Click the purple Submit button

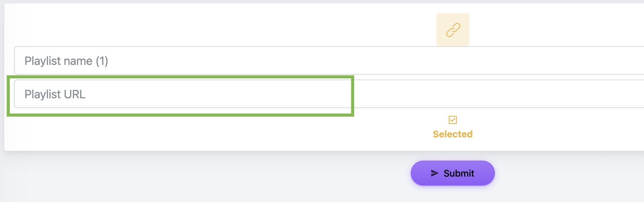[x=453, y=173]
